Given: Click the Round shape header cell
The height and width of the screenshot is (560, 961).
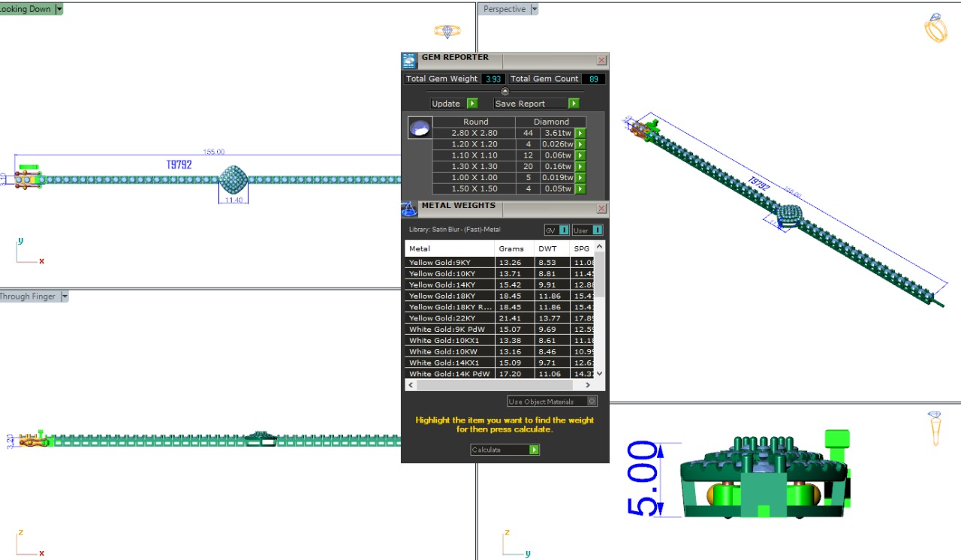Looking at the screenshot, I should 475,122.
